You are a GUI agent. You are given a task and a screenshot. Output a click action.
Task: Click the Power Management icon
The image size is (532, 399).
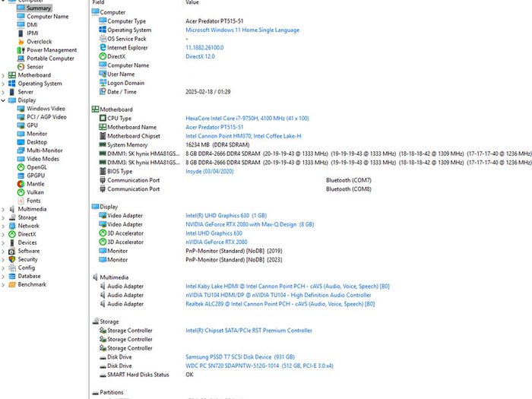[21, 50]
